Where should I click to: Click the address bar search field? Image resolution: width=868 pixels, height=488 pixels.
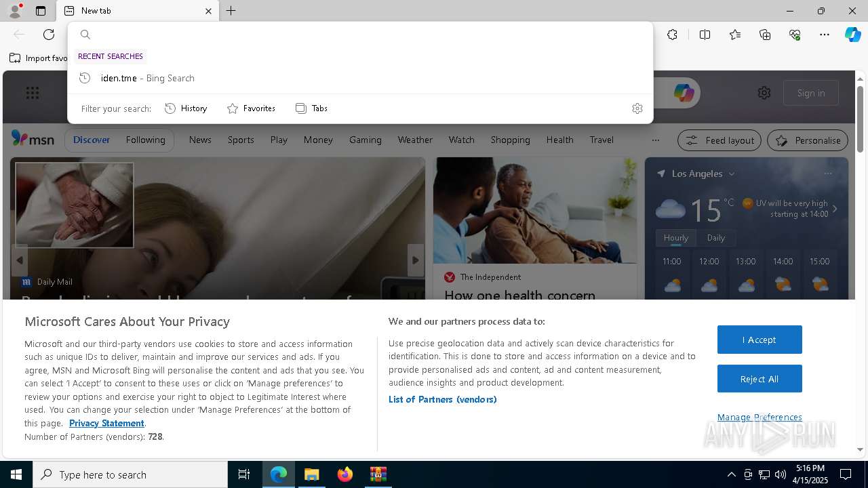[x=360, y=35]
